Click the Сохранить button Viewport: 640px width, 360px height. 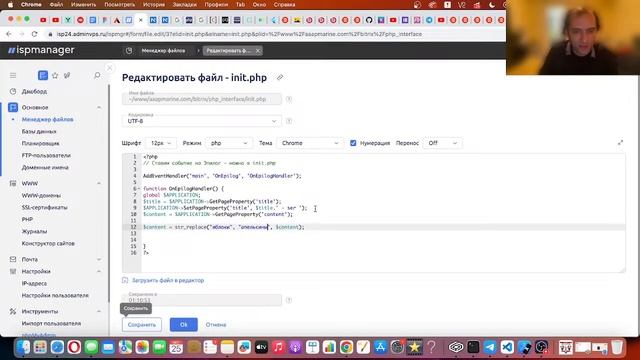(142, 324)
